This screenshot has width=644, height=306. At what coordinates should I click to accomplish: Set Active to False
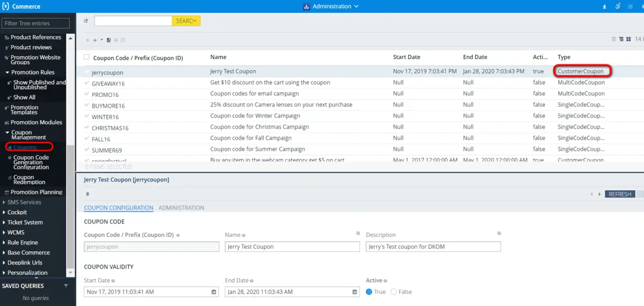click(394, 292)
